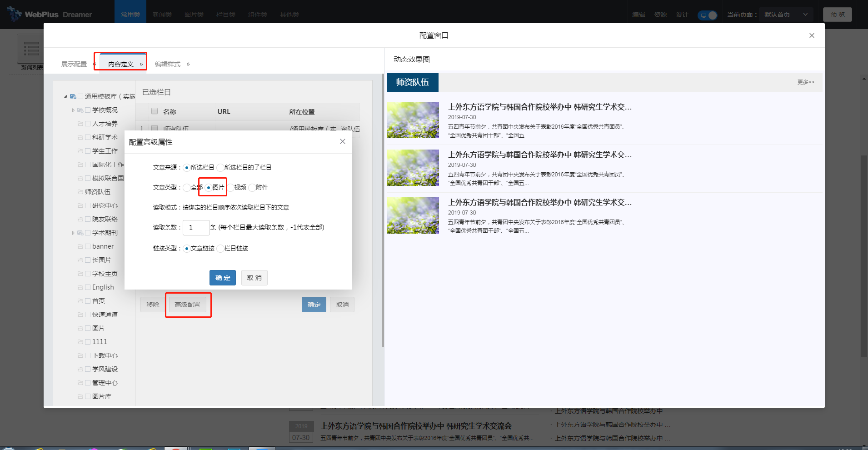
Task: Choose 文章链接 link type
Action: [x=187, y=249]
